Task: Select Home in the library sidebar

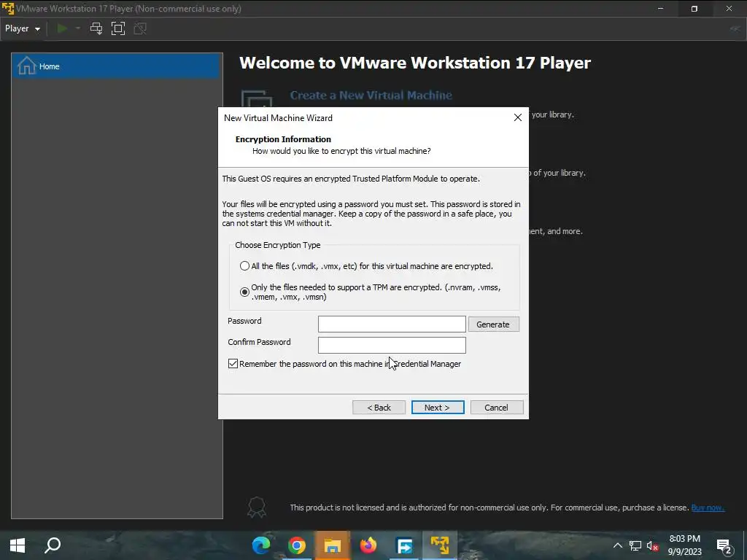Action: click(117, 66)
